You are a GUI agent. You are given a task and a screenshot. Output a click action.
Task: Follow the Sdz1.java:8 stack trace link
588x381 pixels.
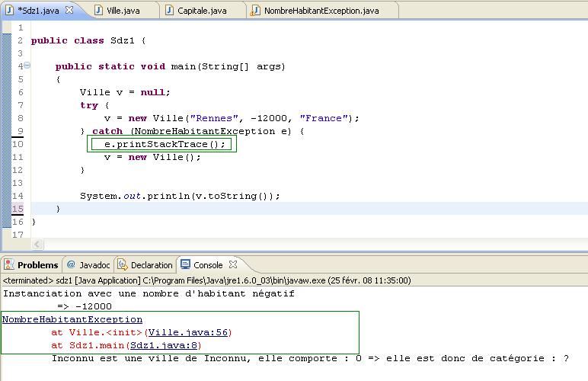coord(164,345)
